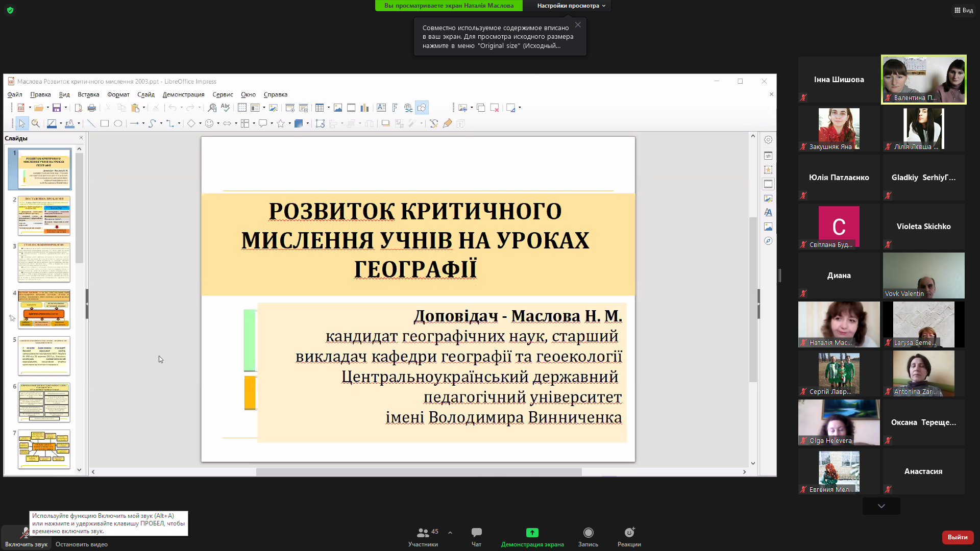The width and height of the screenshot is (980, 551).
Task: Toggle camera via Остановить видео
Action: pos(81,544)
